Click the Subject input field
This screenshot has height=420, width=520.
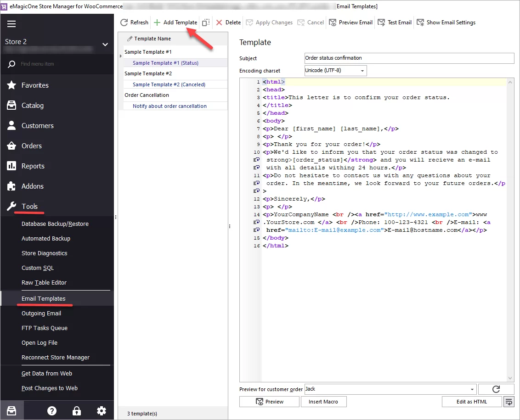tap(408, 58)
